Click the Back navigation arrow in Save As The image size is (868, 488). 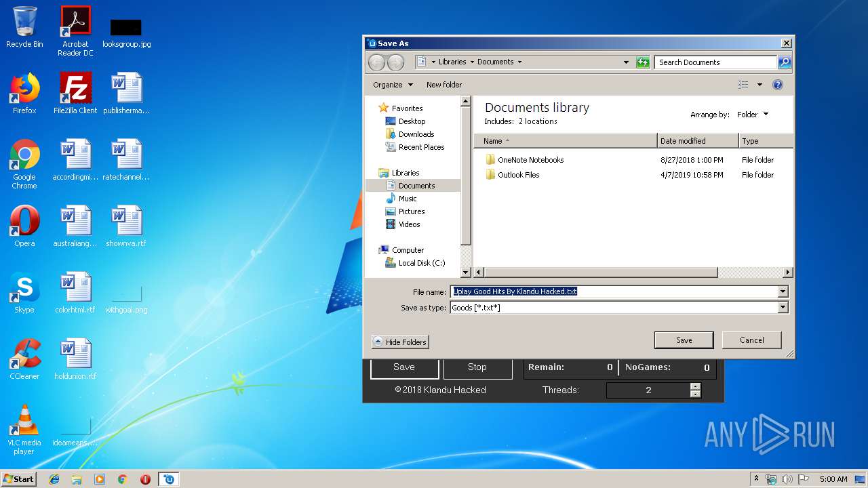pyautogui.click(x=376, y=62)
